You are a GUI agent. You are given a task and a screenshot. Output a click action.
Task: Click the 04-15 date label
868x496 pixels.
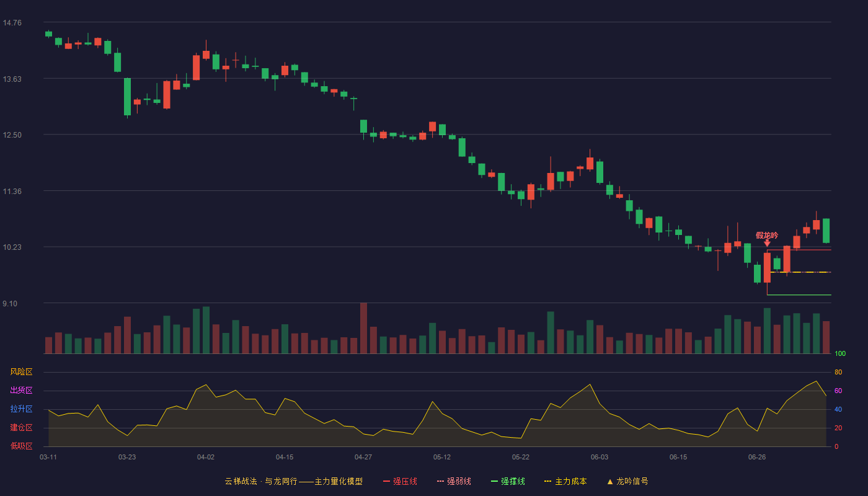[285, 457]
